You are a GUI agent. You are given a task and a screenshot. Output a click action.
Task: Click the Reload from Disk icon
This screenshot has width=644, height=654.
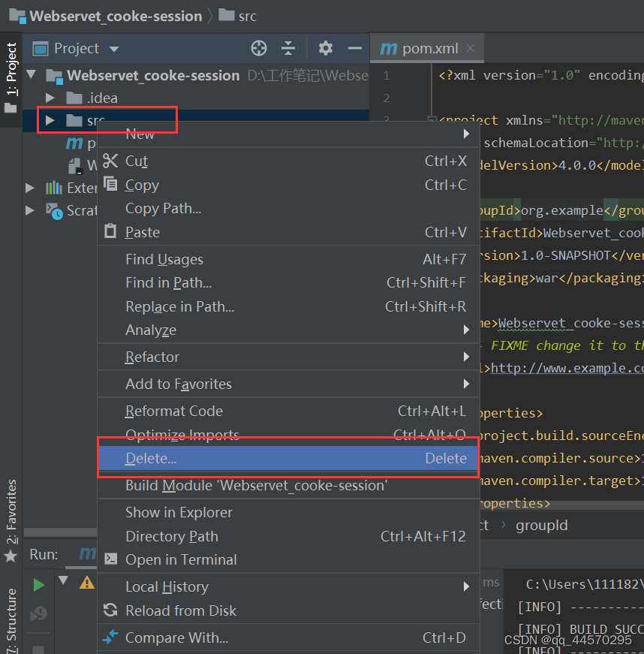tap(110, 610)
